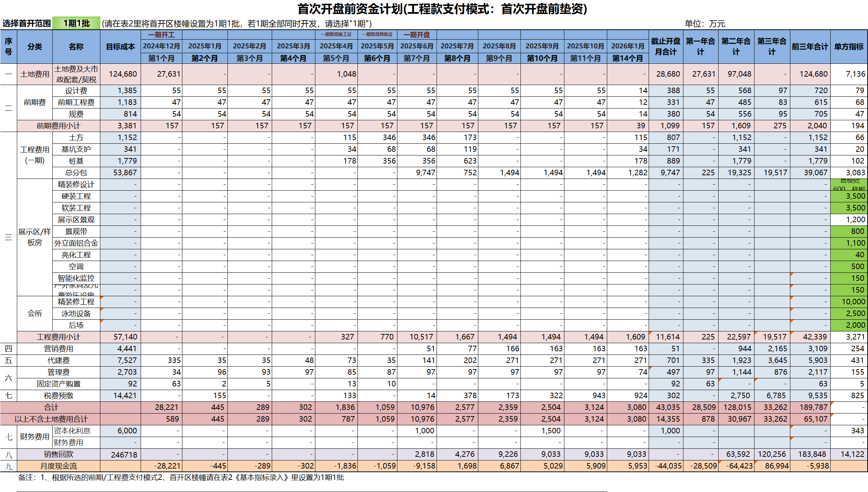This screenshot has height=492, width=868.
Task: Click the '第二年合计' column header
Action: click(736, 47)
